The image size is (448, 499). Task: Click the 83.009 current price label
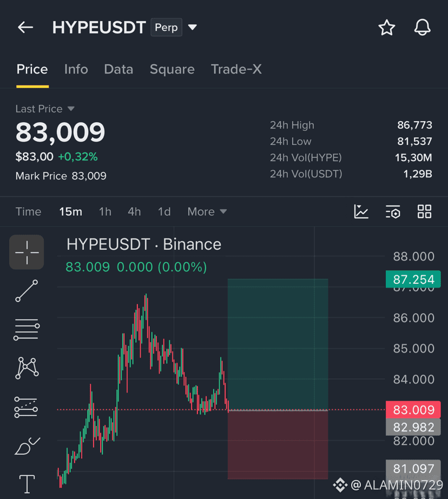(413, 410)
